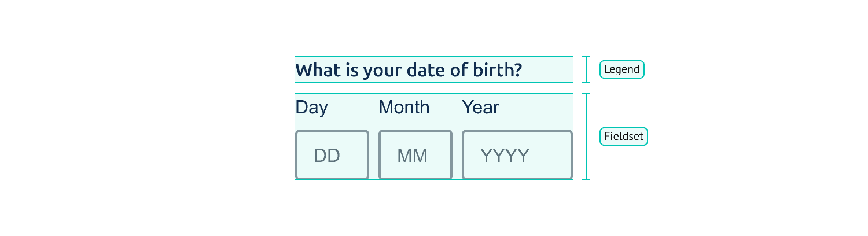
Task: Focus the Month input field
Action: 415,154
